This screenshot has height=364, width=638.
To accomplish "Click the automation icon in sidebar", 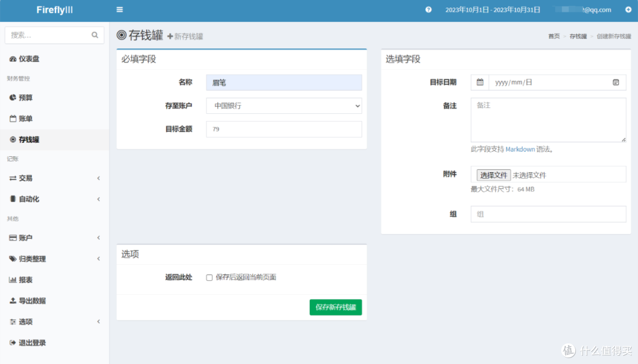I will point(12,199).
